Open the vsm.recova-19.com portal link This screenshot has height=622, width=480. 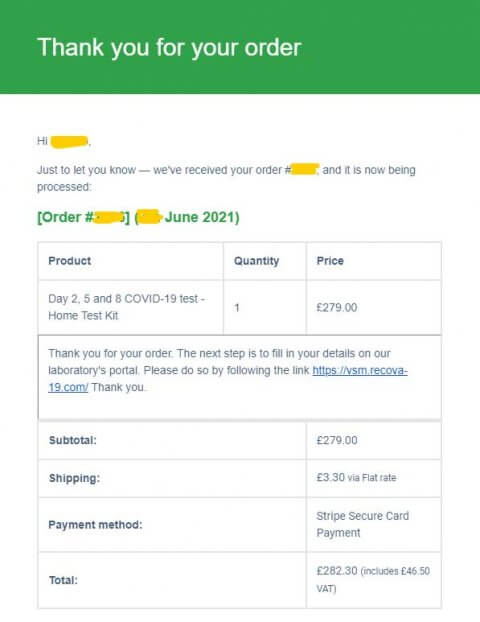coord(360,371)
